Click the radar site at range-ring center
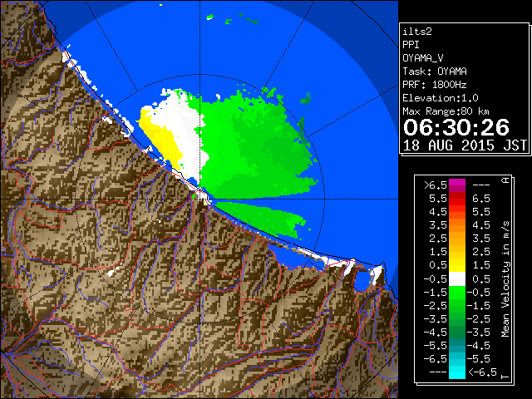 coord(201,198)
